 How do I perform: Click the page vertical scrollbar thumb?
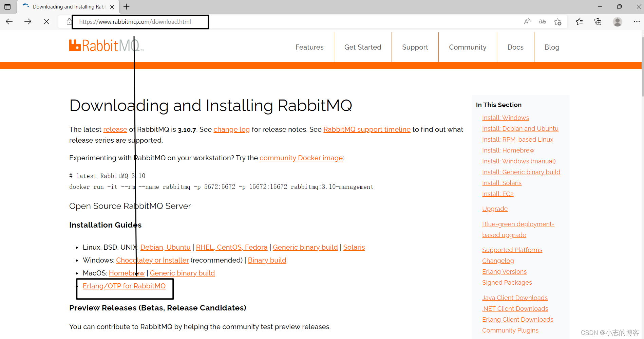(x=643, y=66)
